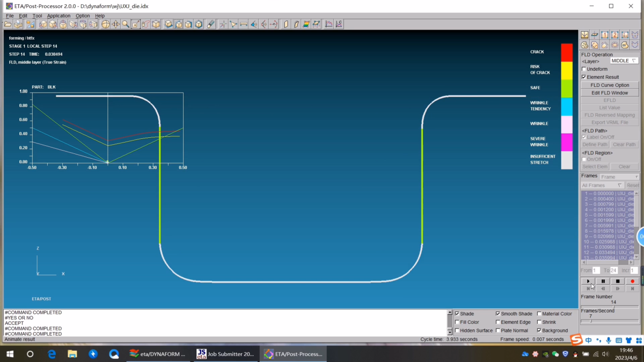The height and width of the screenshot is (362, 644).
Task: Click the freehand zoom icon
Action: pos(145,24)
